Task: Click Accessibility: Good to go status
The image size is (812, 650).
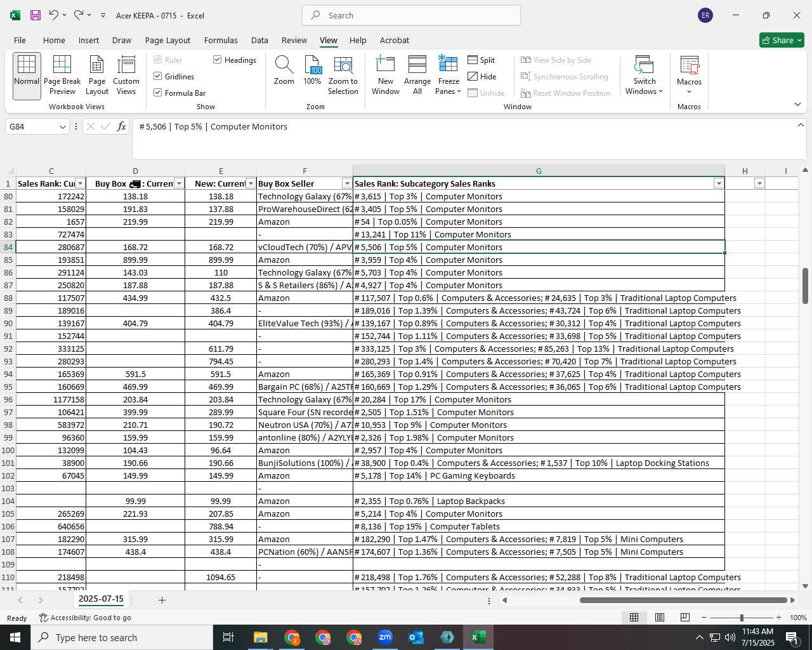Action: tap(85, 618)
